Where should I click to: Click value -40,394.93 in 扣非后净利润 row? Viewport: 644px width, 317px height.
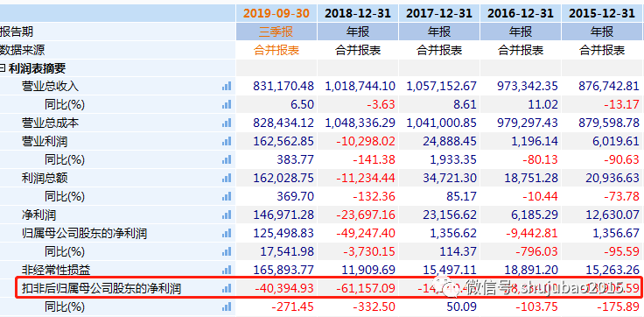(x=284, y=289)
